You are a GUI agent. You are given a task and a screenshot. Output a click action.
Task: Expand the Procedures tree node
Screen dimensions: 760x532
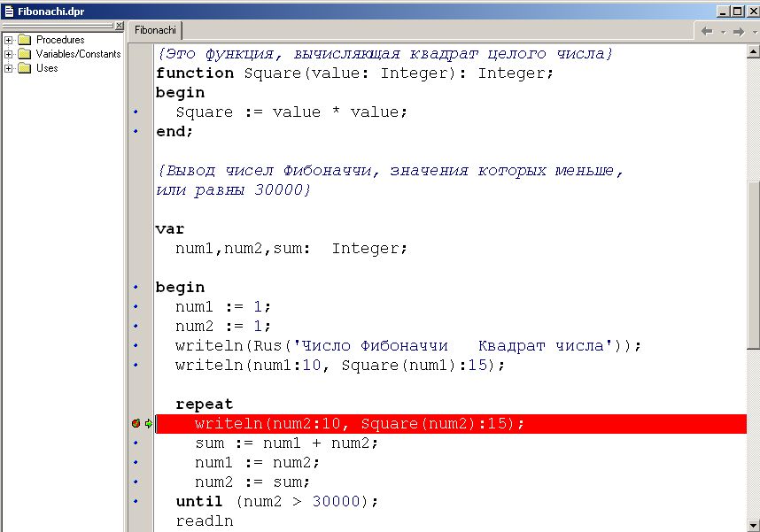(x=8, y=40)
